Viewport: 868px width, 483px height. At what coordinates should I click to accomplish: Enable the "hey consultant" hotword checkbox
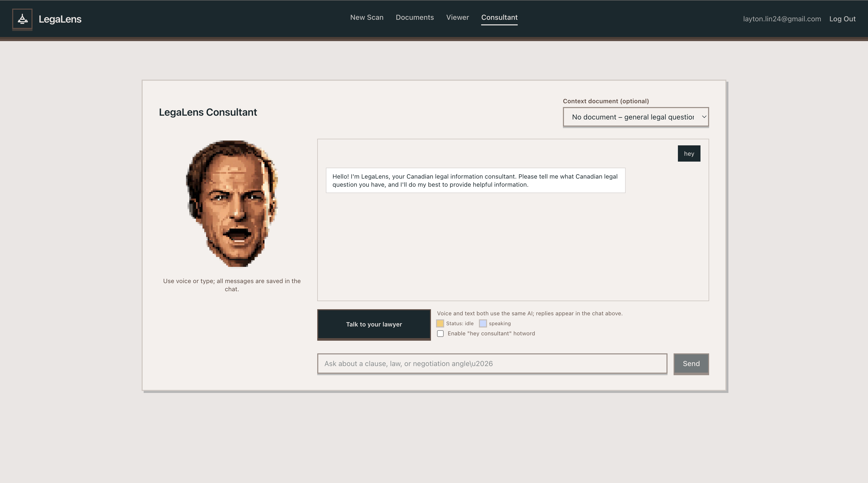point(440,333)
